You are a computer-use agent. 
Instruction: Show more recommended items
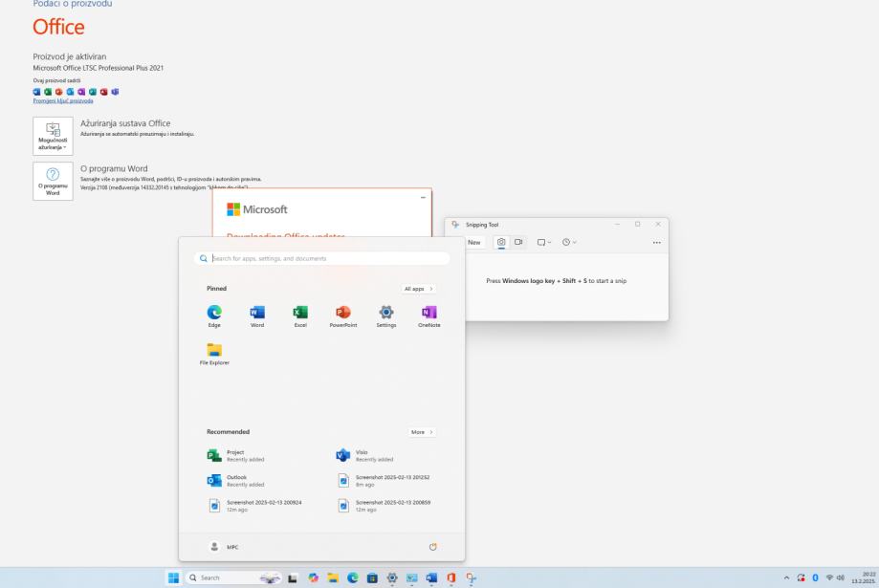pos(422,432)
